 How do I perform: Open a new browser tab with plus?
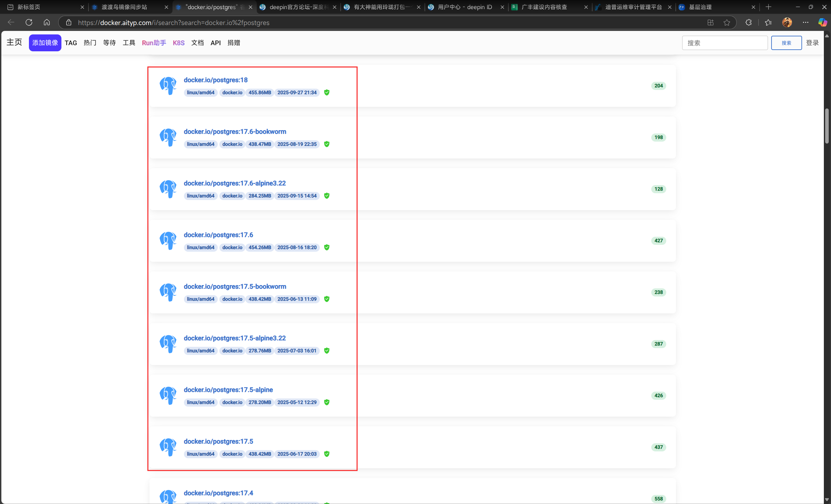(769, 7)
